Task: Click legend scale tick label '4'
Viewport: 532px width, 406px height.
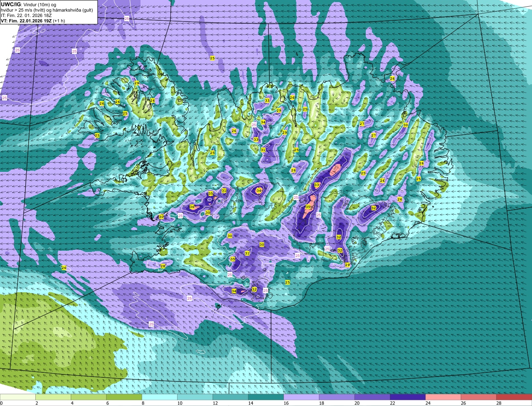Action: click(x=72, y=403)
